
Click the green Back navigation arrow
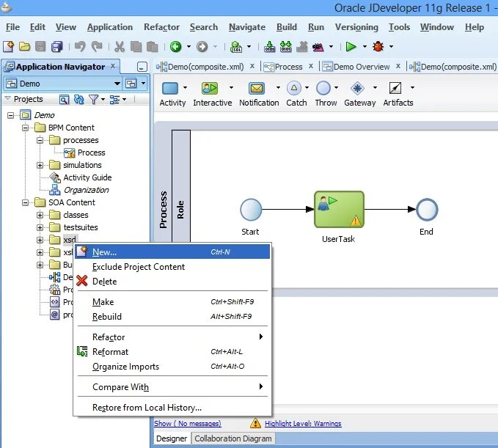pyautogui.click(x=175, y=47)
